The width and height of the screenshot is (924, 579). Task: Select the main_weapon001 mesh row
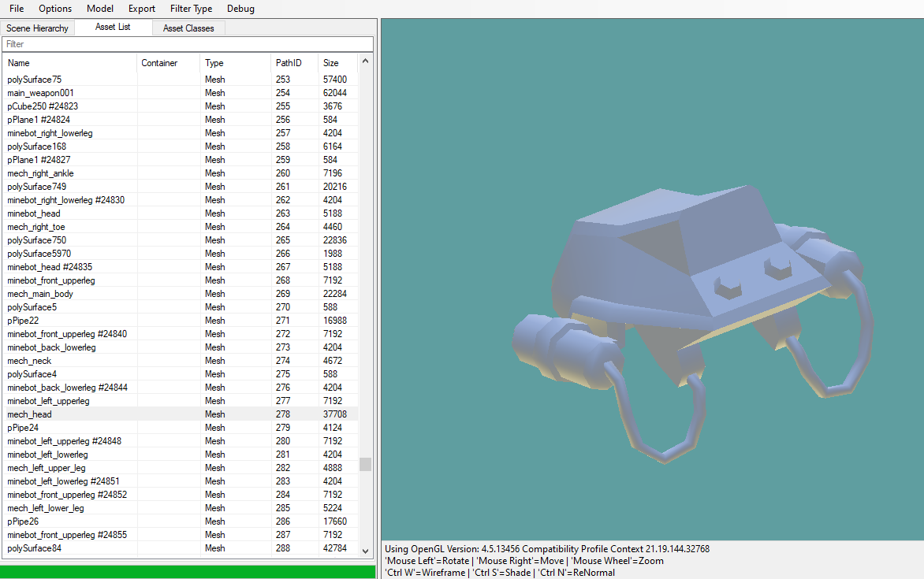[181, 93]
